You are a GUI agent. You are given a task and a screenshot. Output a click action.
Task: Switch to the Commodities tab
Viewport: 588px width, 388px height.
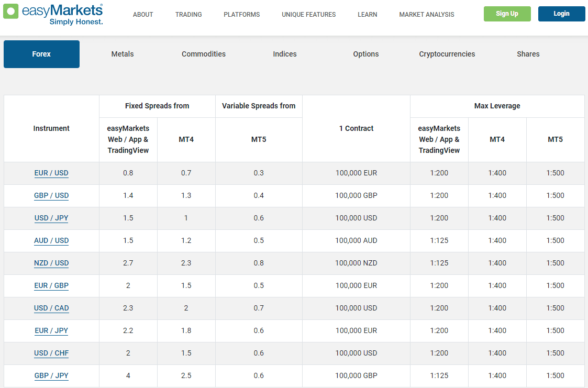click(204, 54)
